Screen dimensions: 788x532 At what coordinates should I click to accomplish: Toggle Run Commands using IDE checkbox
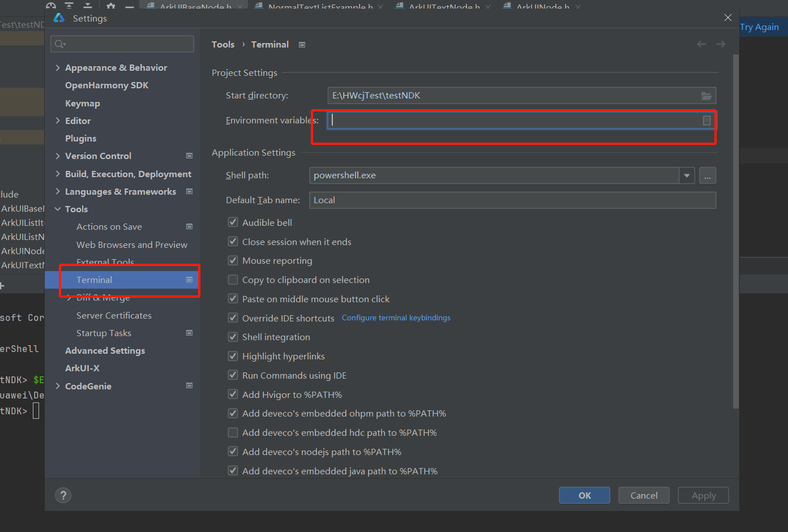233,375
